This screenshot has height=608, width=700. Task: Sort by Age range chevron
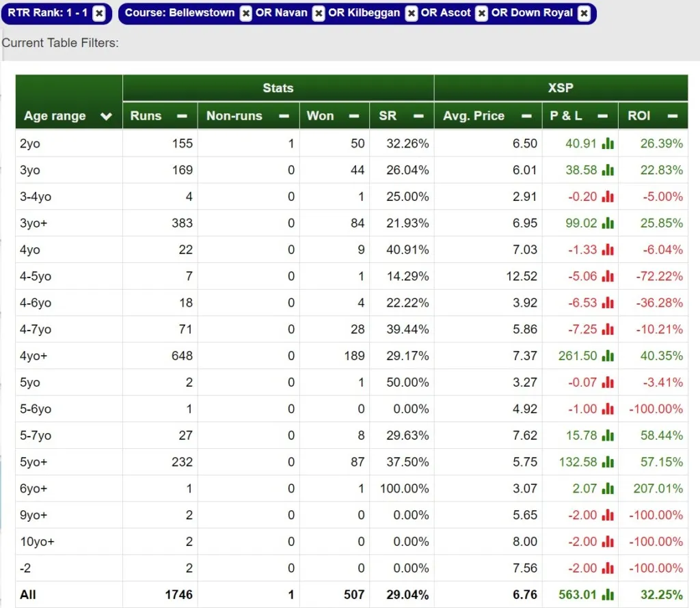tap(106, 116)
